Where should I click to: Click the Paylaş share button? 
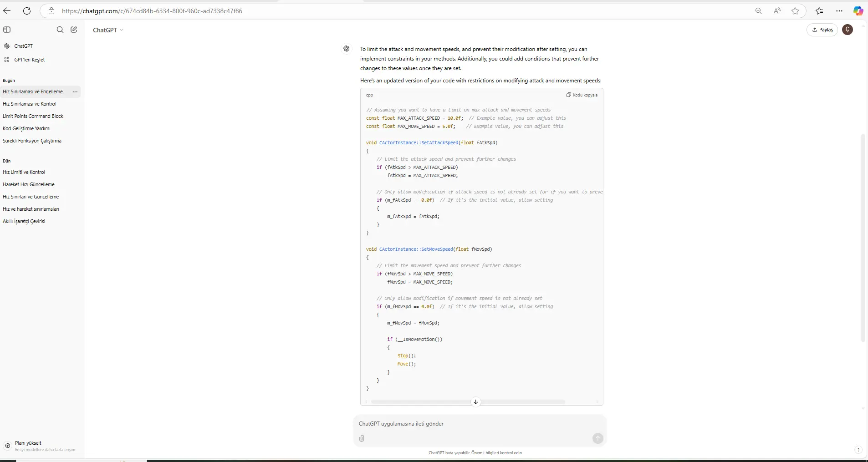[x=822, y=30]
